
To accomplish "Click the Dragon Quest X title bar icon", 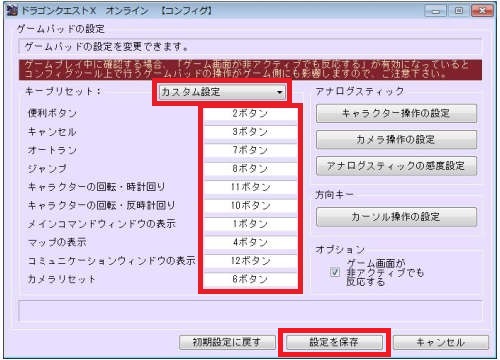I will [x=12, y=11].
